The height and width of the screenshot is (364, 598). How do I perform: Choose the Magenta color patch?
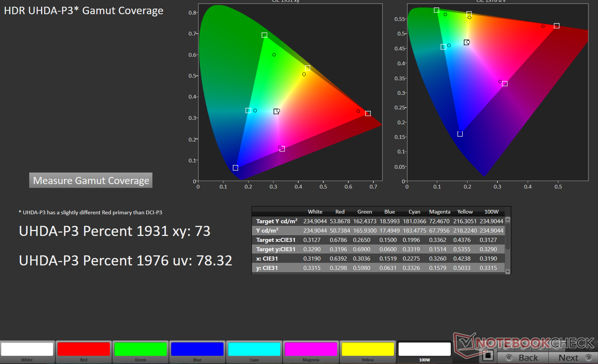[x=311, y=350]
